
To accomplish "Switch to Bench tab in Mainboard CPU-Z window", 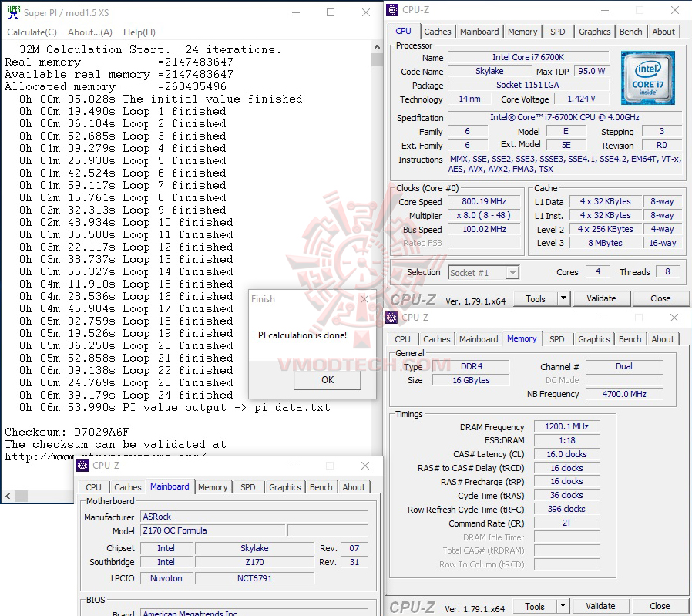I will point(321,487).
